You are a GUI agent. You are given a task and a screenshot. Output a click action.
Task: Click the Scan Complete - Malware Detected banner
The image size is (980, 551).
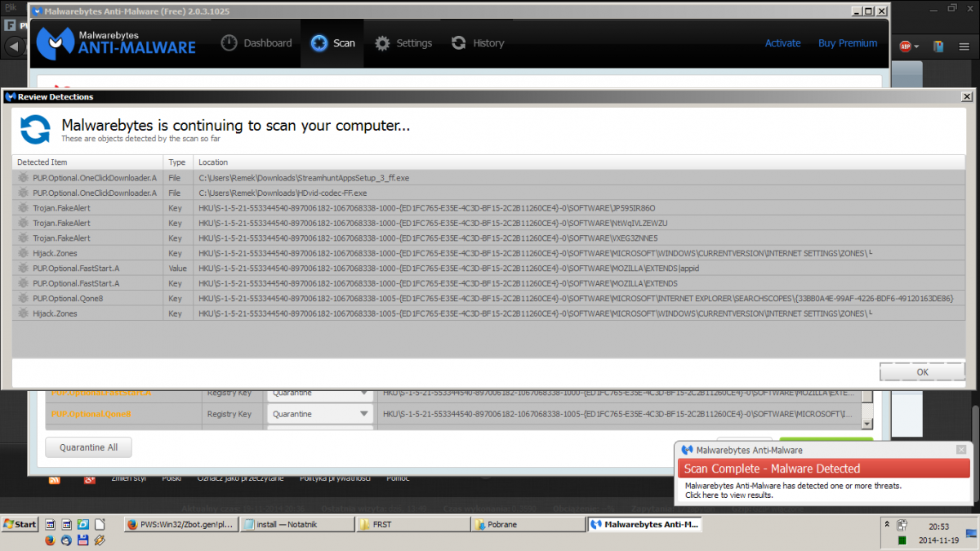coord(824,469)
